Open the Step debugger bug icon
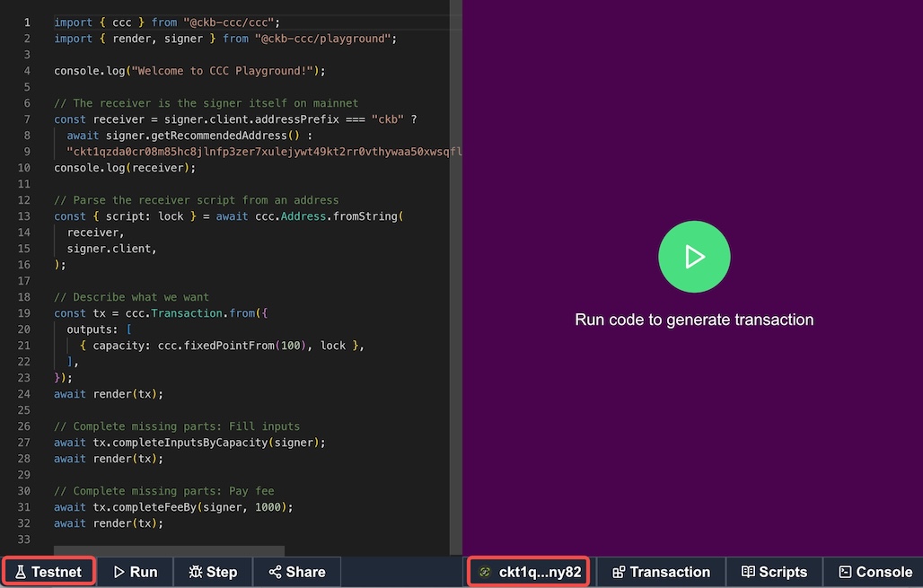 195,572
